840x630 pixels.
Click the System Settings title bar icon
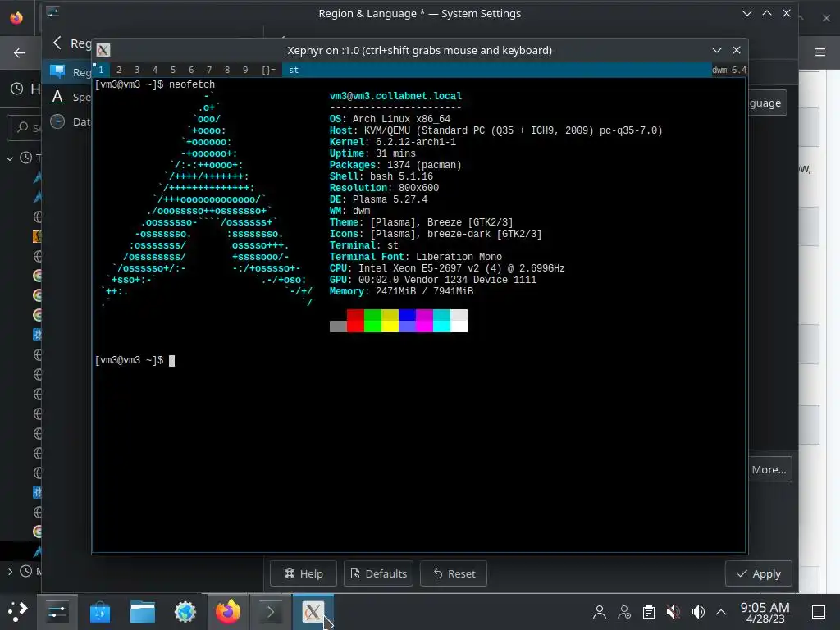tap(52, 13)
